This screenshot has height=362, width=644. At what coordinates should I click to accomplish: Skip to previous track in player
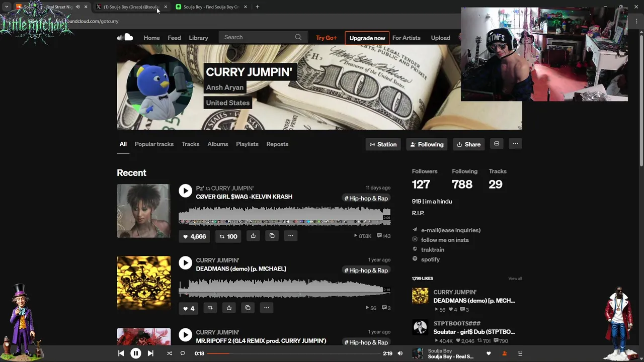121,353
